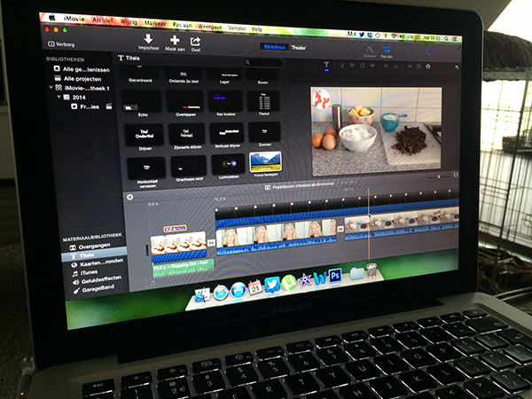Select the Fr...ies event under 2014
The height and width of the screenshot is (399, 532).
85,106
